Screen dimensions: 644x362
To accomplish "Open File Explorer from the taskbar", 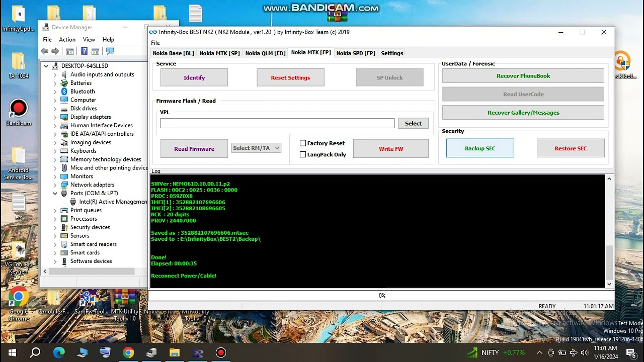I will click(x=175, y=352).
